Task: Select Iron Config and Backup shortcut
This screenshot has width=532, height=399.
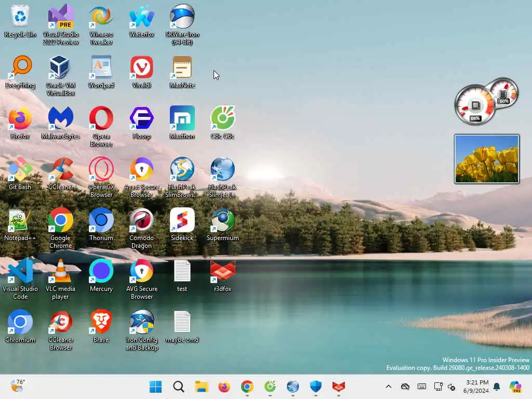Action: coord(141,330)
